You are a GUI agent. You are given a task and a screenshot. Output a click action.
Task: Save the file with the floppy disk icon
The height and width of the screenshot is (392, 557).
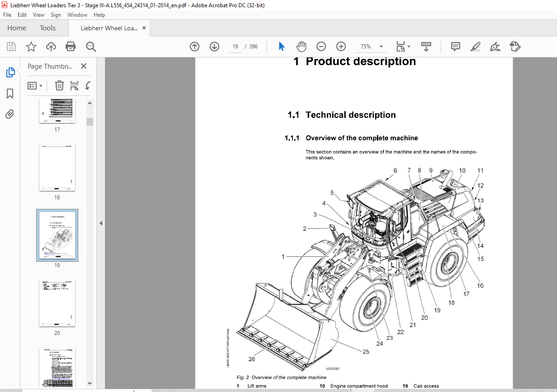coord(11,47)
